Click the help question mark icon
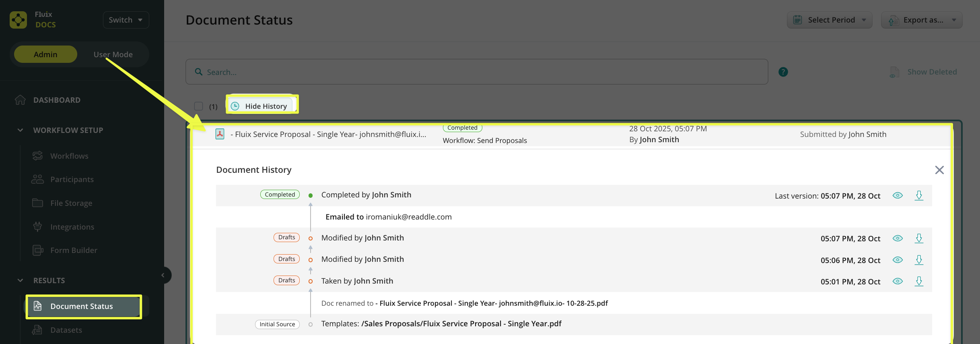Screen dimensions: 980x344 pyautogui.click(x=783, y=72)
